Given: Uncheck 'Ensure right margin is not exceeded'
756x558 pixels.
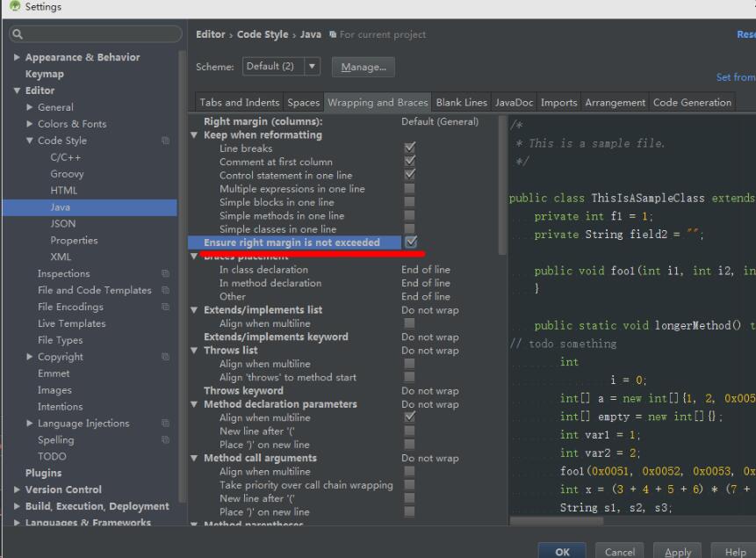Looking at the screenshot, I should point(410,242).
